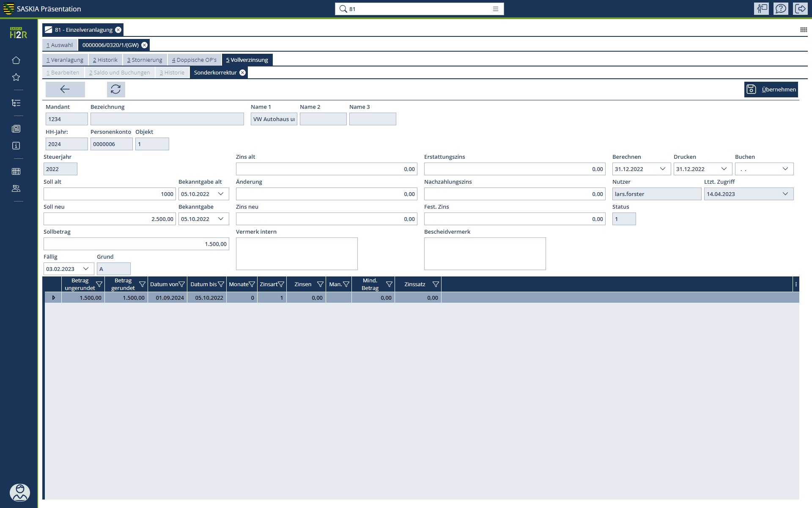The width and height of the screenshot is (812, 508).
Task: Open the user avatar at bottom left
Action: click(19, 492)
